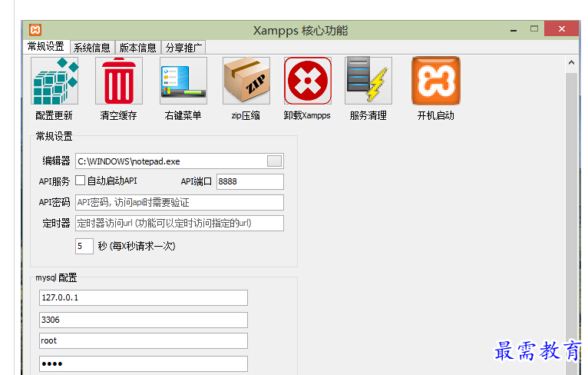Click the 开机启动 orange Xampp icon

tap(436, 81)
